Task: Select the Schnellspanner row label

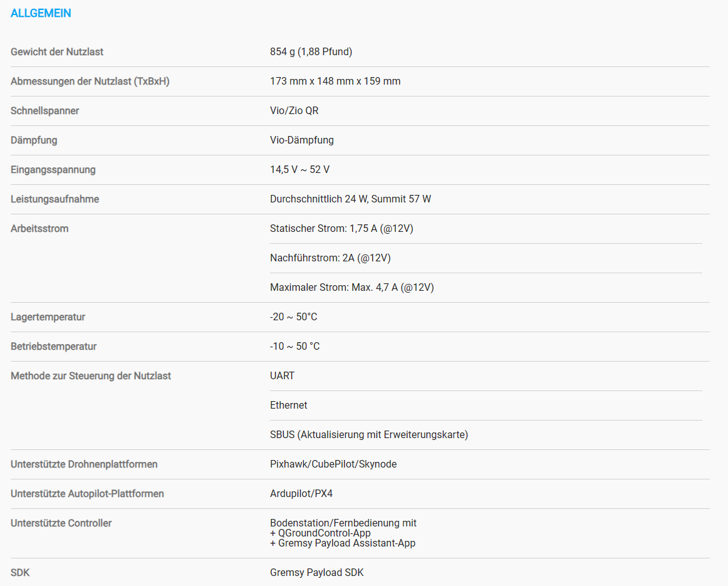Action: (x=44, y=111)
